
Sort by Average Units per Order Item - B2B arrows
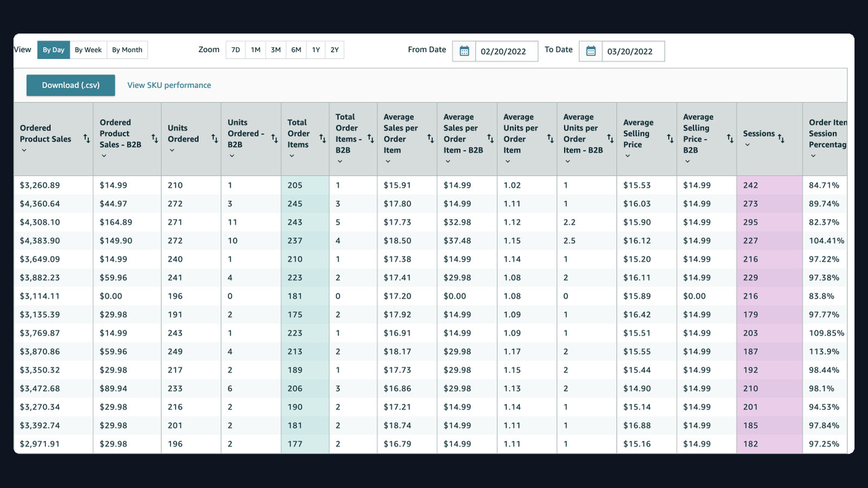[610, 139]
